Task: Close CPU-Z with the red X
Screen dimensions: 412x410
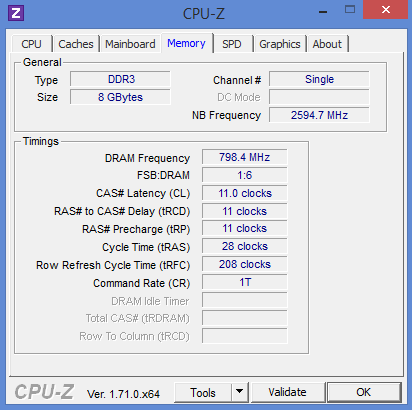Action: (x=386, y=10)
